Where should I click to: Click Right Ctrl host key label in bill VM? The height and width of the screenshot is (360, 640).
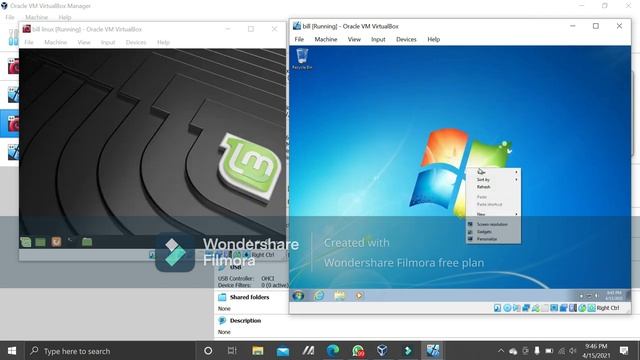(608, 308)
